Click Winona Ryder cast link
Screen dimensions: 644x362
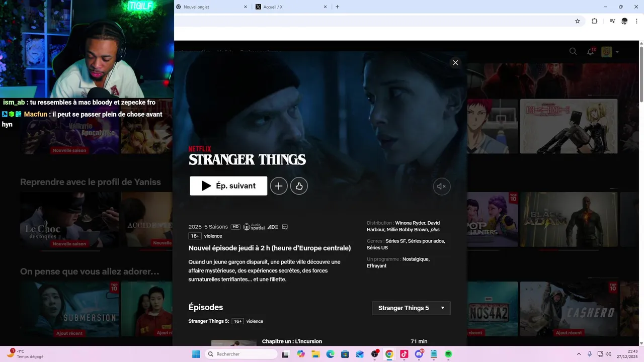point(411,223)
